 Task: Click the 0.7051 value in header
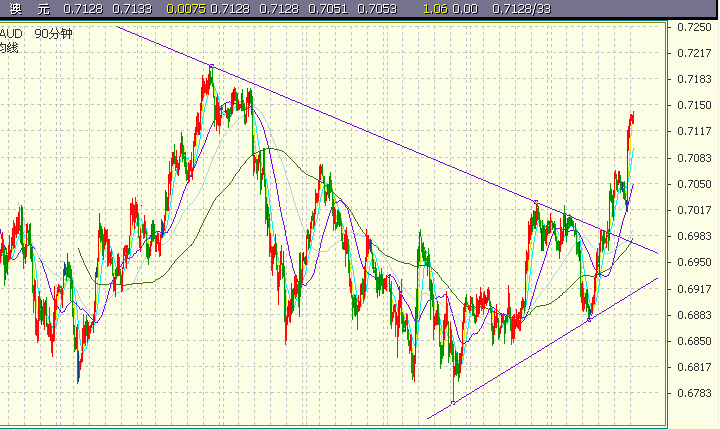pyautogui.click(x=328, y=9)
